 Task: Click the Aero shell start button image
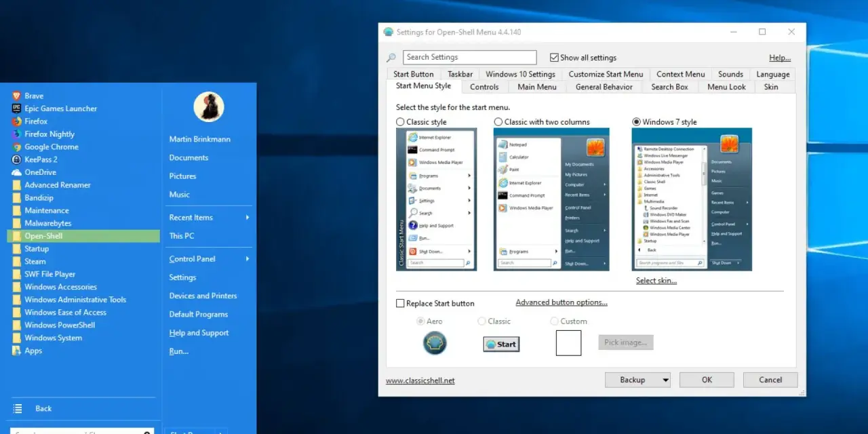coord(435,342)
